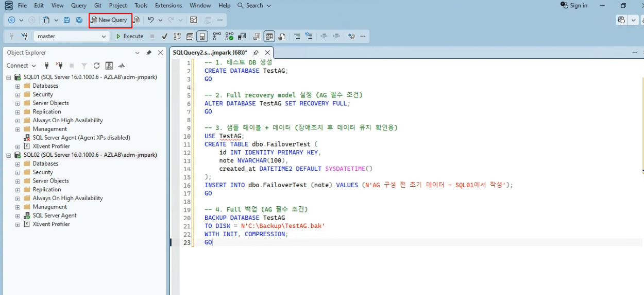Click the Sign in link

(x=574, y=6)
